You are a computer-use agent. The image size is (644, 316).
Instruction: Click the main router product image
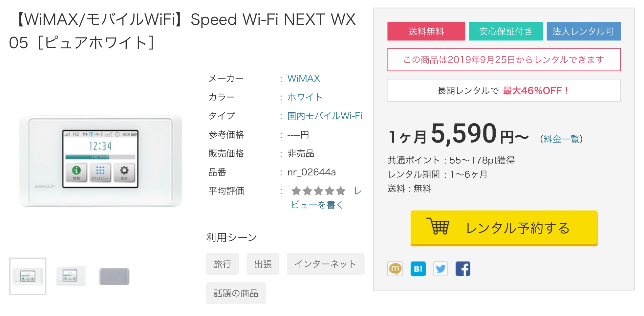(100, 161)
